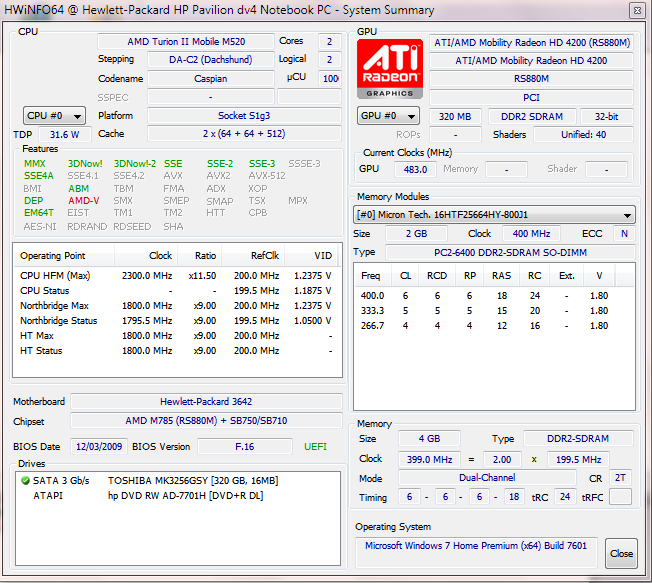Click the memory size 4 GB field
Image resolution: width=652 pixels, height=583 pixels.
coord(429,439)
